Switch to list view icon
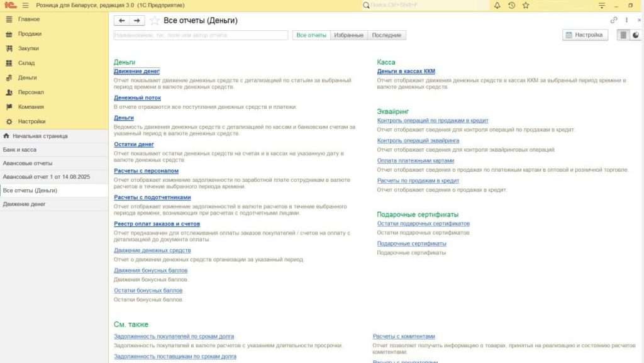 click(623, 35)
